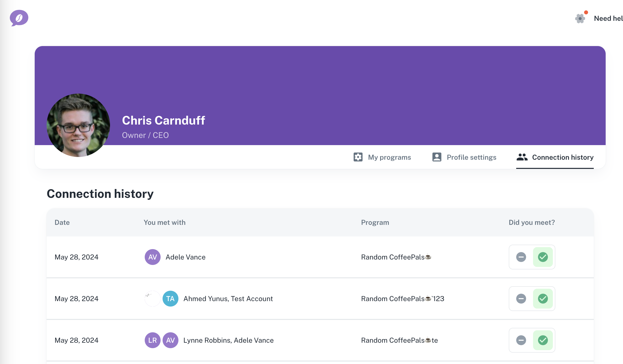The width and height of the screenshot is (623, 364).
Task: Click the CoffeePals logo icon
Action: click(x=19, y=18)
